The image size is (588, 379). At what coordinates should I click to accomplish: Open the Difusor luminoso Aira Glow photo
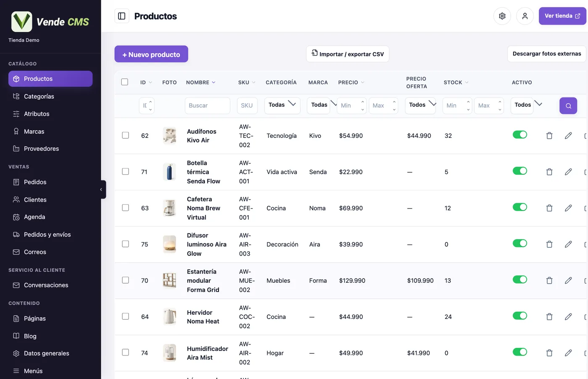pyautogui.click(x=169, y=244)
